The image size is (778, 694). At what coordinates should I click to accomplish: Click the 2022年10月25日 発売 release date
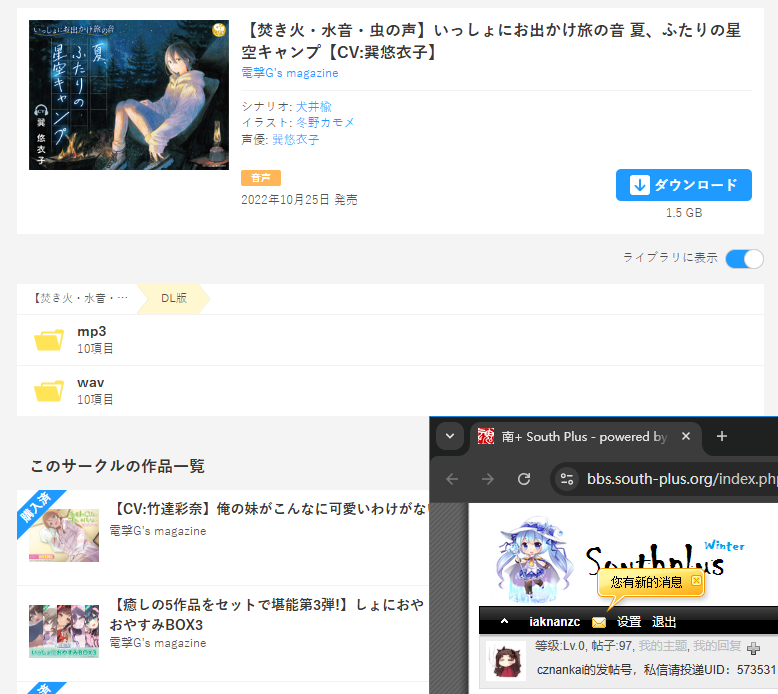299,199
